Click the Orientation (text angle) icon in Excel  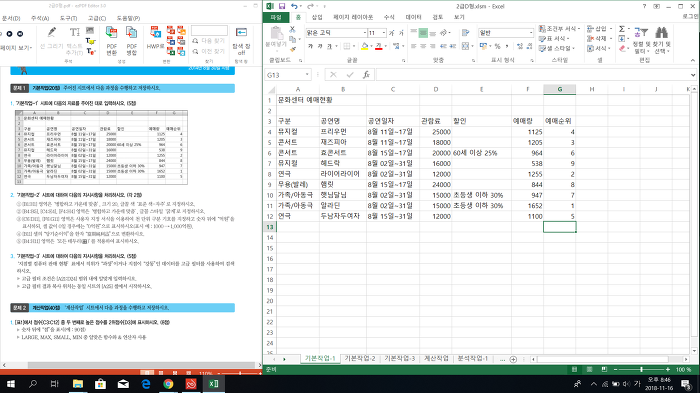pyautogui.click(x=444, y=33)
